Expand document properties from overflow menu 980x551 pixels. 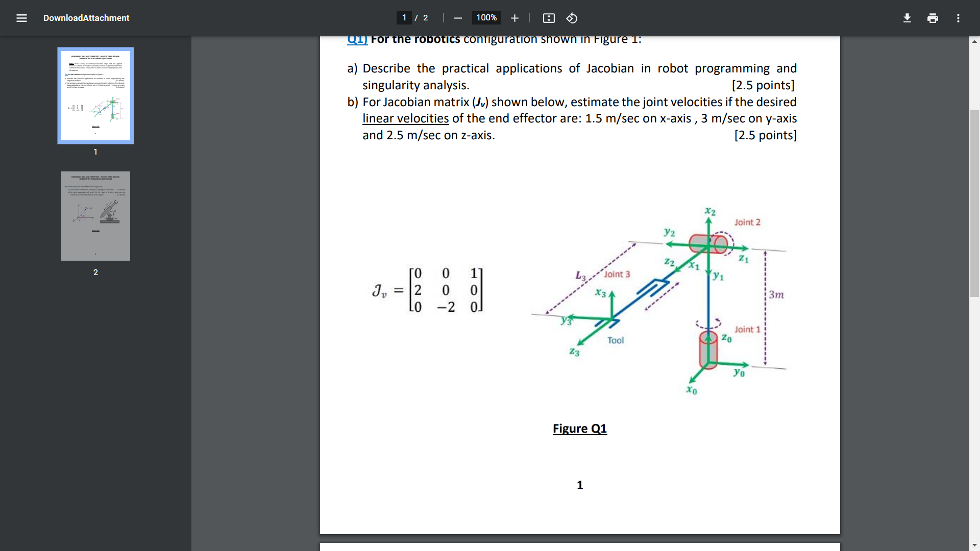coord(958,18)
